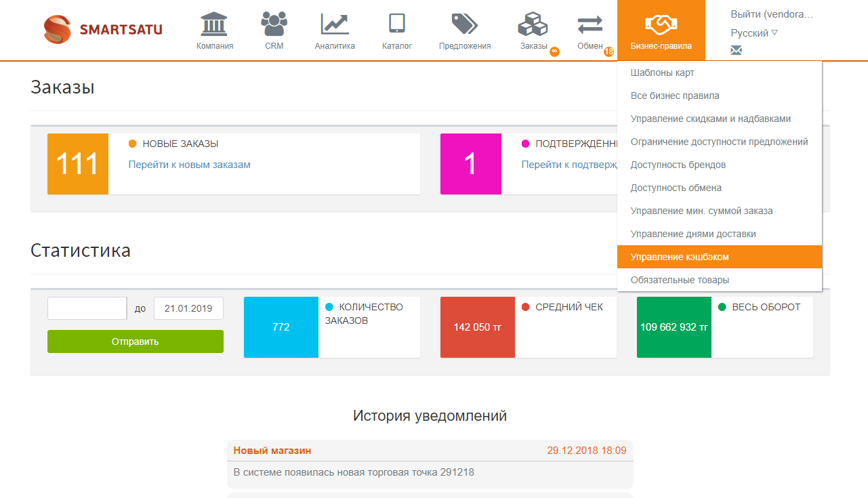Click the green 109 662 932 тг tile
868x498 pixels.
pyautogui.click(x=674, y=327)
